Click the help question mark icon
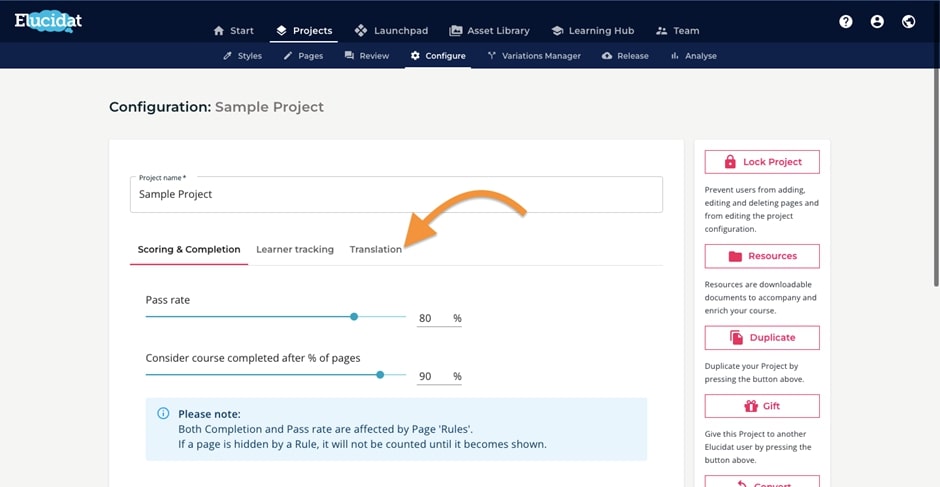Image resolution: width=940 pixels, height=487 pixels. coord(846,21)
